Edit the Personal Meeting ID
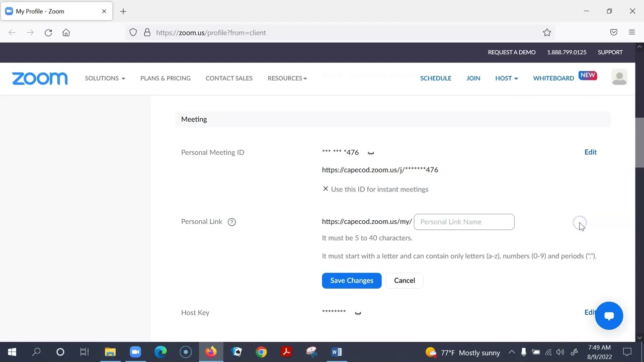Viewport: 644px width, 362px height. [590, 152]
